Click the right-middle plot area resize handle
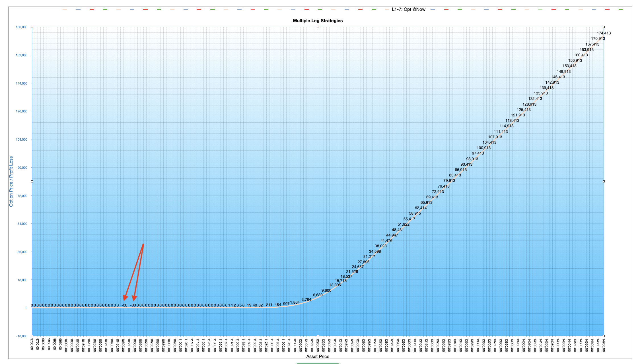640x364 pixels. 604,181
